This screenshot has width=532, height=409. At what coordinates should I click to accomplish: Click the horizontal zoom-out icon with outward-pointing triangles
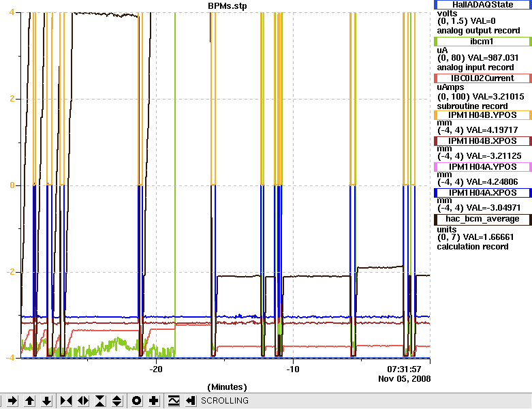[x=83, y=401]
